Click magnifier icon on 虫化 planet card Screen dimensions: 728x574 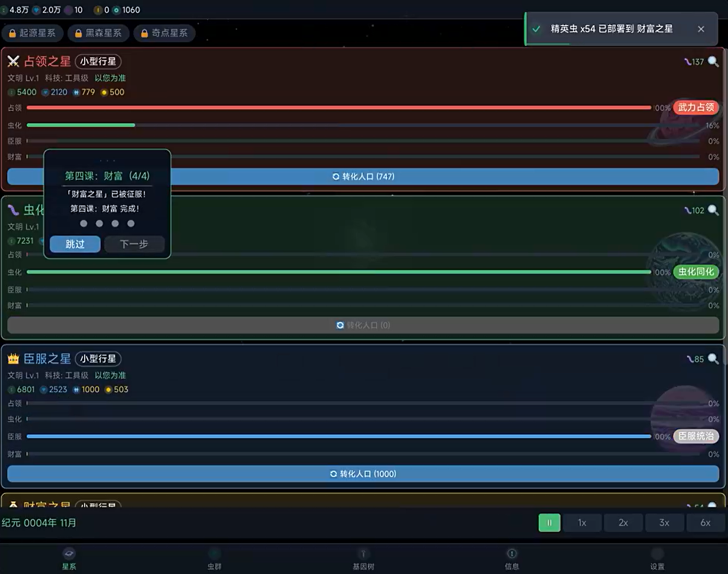[713, 210]
